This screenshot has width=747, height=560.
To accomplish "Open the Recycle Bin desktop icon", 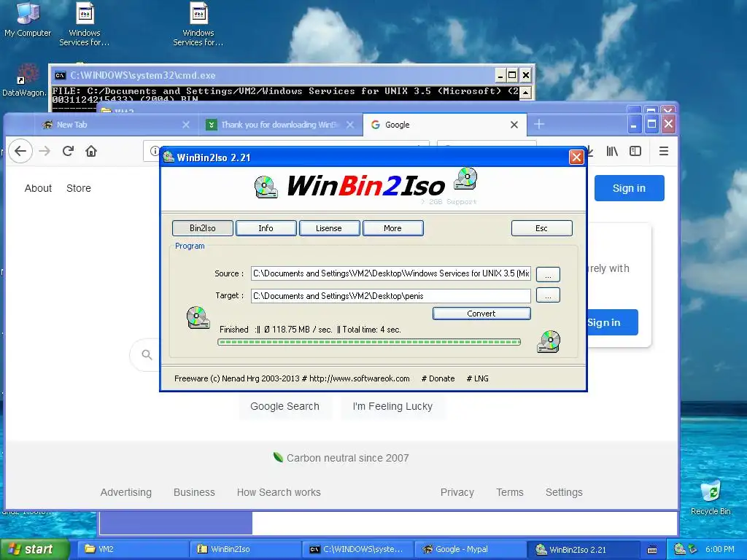I will pos(711,498).
